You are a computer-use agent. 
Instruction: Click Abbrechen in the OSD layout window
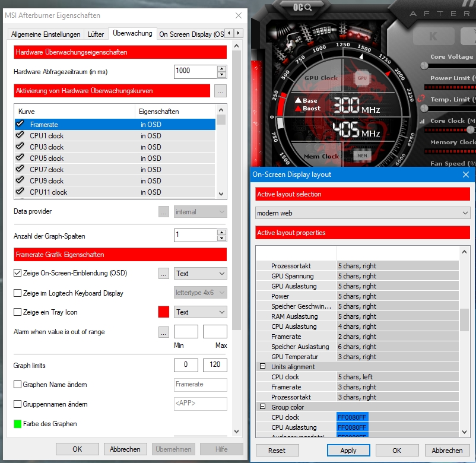coord(447,451)
